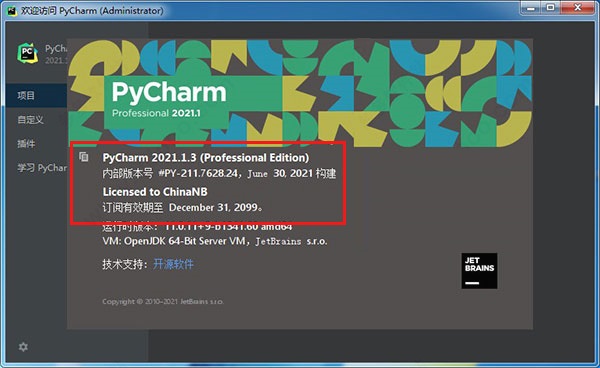Viewport: 600px width, 368px height.
Task: Minimize the PyCharm welcome window
Action: 530,8
